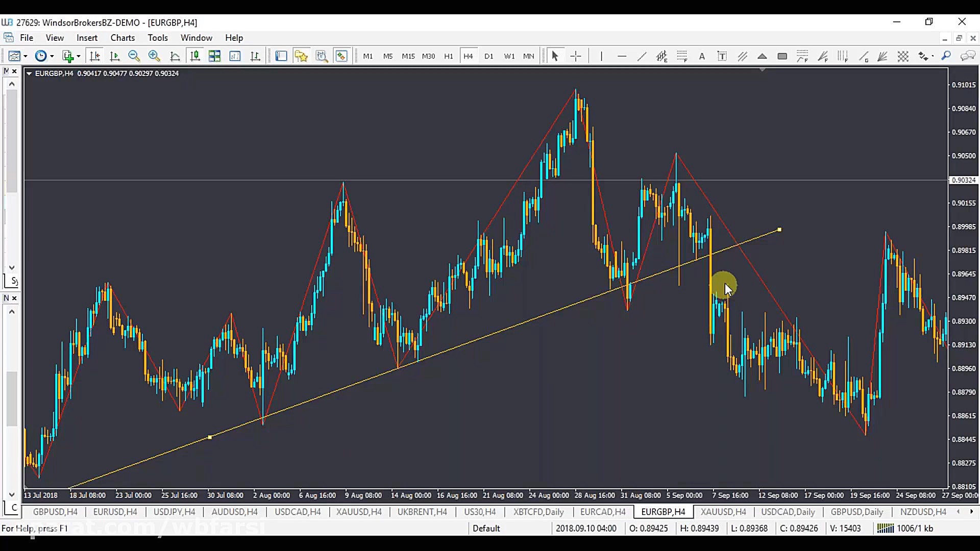Close the upper left side panel
This screenshot has width=980, height=551.
coord(14,71)
